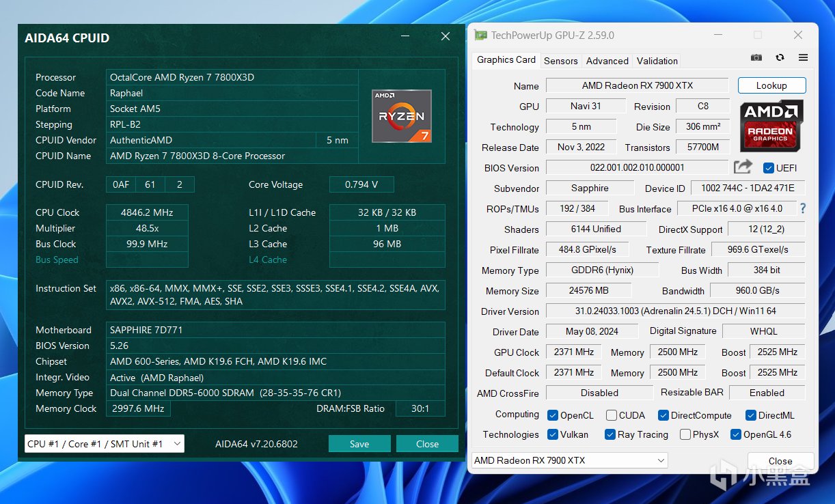The image size is (835, 504).
Task: Click the Shaders 6144 Unified field
Action: 596,229
